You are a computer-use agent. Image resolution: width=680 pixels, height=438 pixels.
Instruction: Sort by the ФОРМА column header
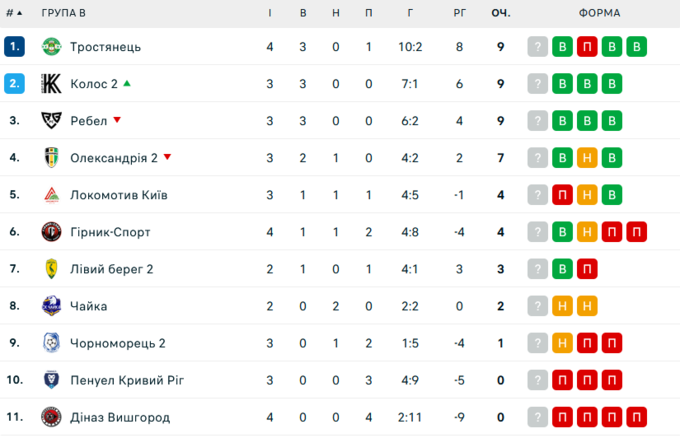599,13
